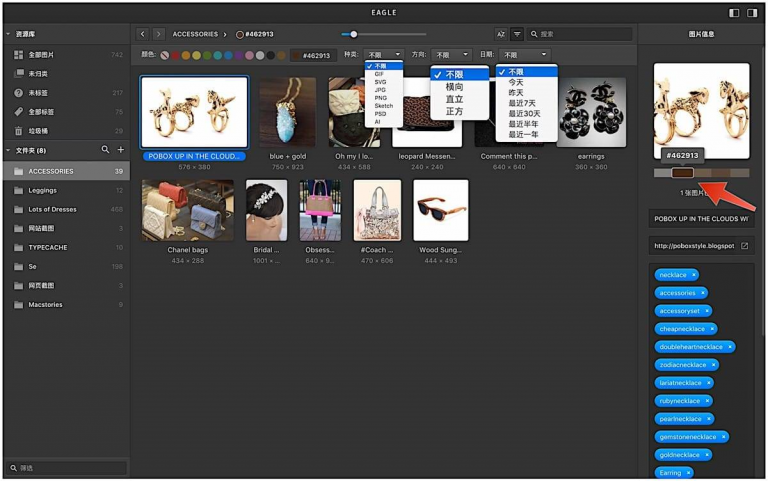Toggle the left sidebar panel icon
768x481 pixels.
click(734, 13)
